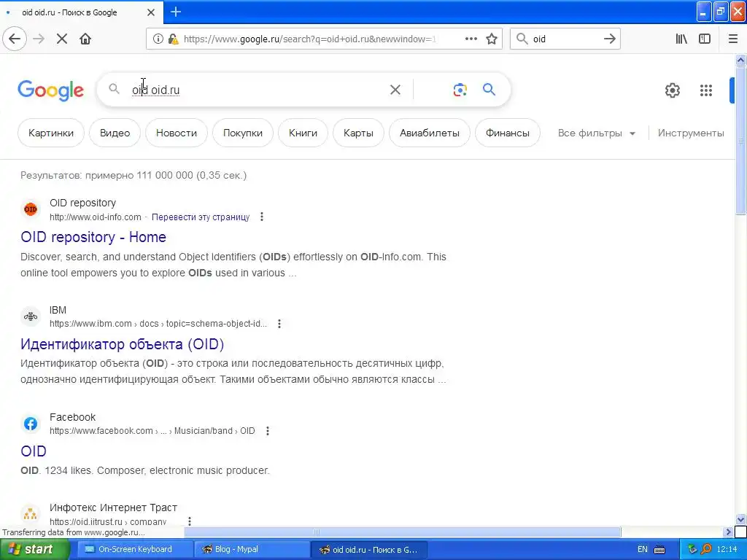Click the browser search box containing oid

pyautogui.click(x=565, y=39)
